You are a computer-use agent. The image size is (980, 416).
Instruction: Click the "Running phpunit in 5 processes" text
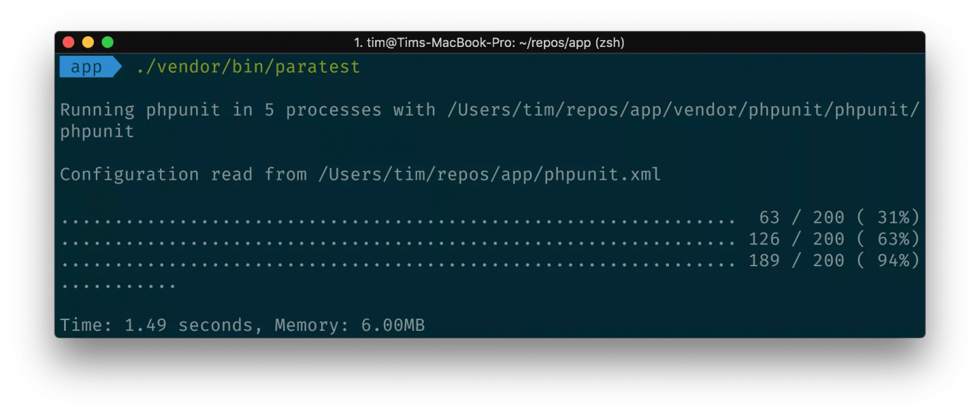pyautogui.click(x=220, y=110)
